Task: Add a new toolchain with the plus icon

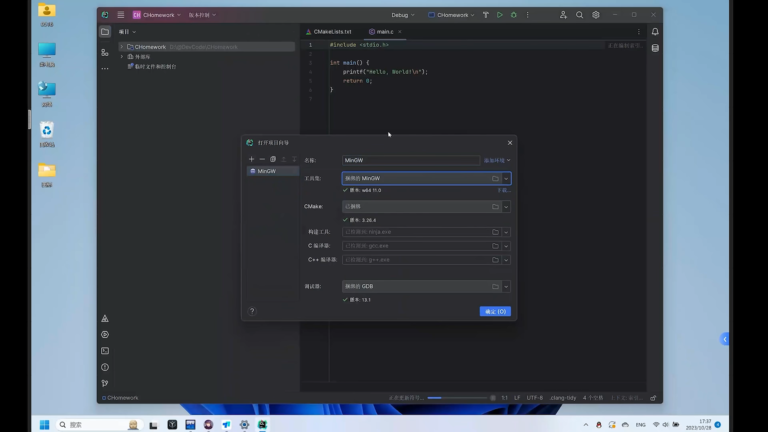Action: (x=251, y=159)
